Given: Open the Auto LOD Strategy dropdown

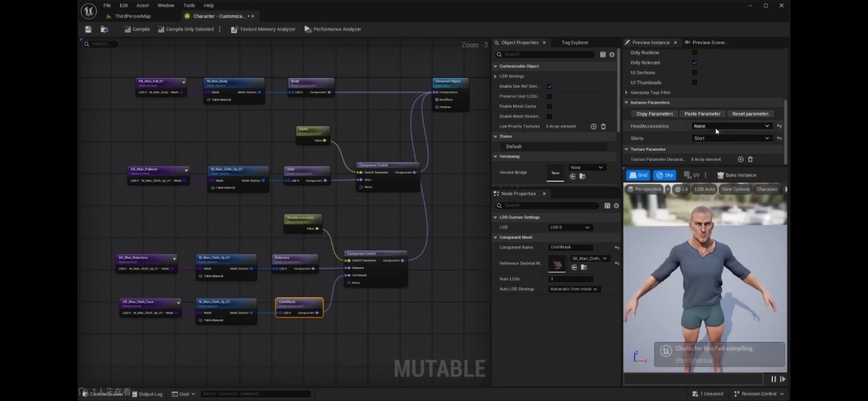Looking at the screenshot, I should click(x=574, y=289).
